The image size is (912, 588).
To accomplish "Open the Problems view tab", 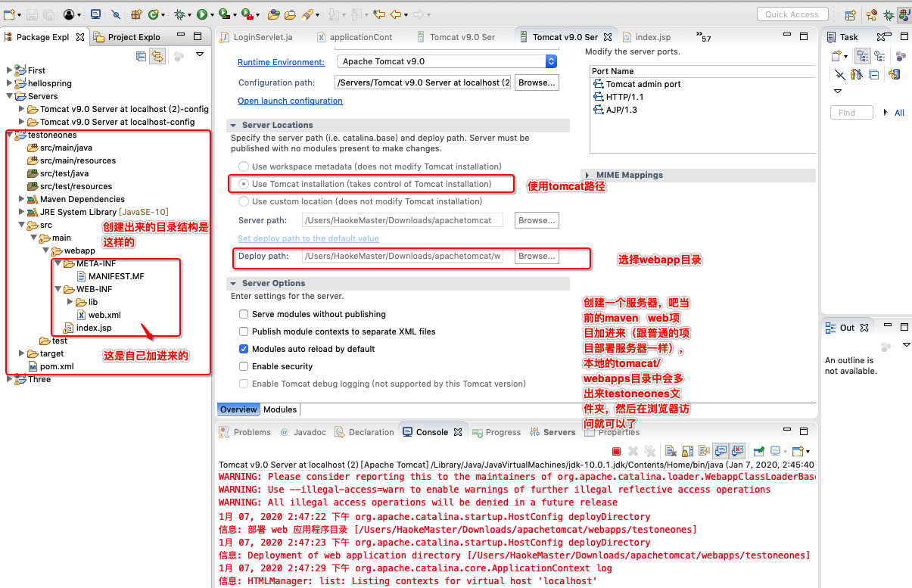I will [244, 432].
